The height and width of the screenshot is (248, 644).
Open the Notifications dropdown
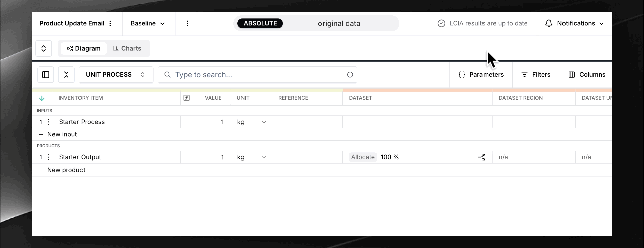[x=574, y=23]
